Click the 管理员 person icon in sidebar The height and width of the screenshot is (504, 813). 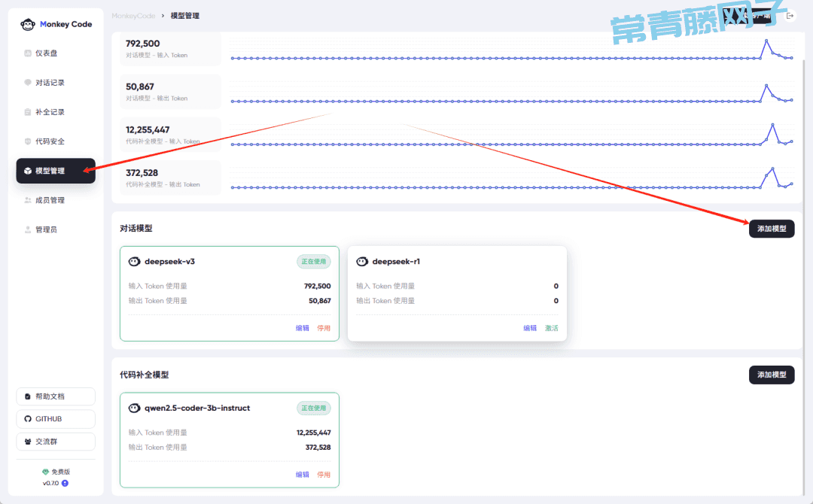[x=28, y=229]
